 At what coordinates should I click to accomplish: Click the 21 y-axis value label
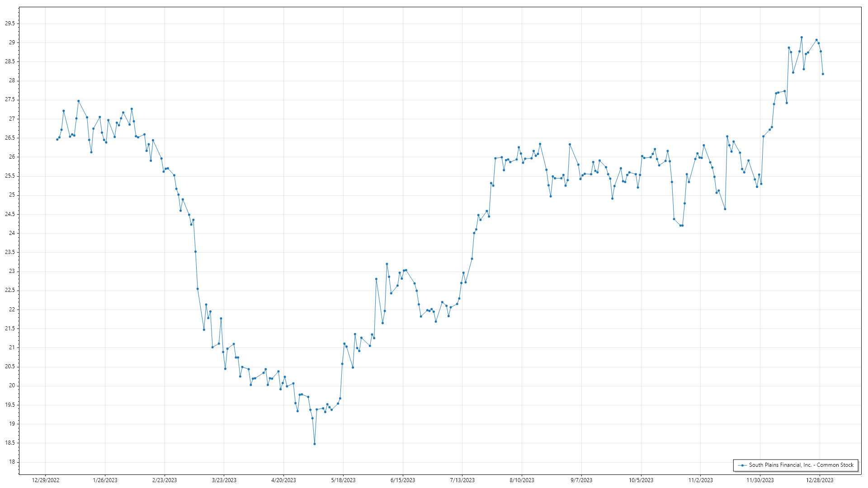(12, 347)
